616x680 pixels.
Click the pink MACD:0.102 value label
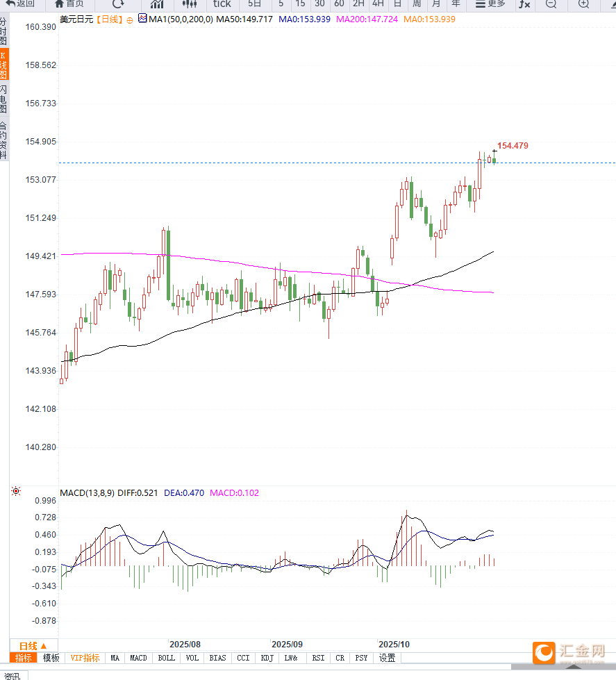[x=234, y=493]
